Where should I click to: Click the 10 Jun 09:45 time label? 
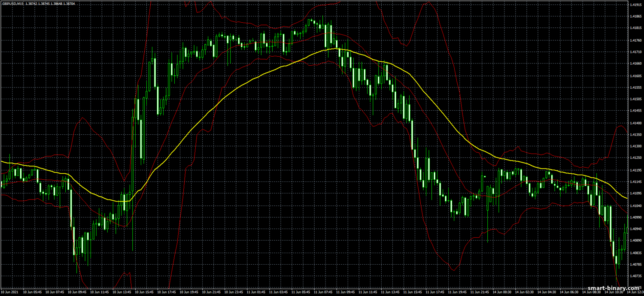(77, 292)
